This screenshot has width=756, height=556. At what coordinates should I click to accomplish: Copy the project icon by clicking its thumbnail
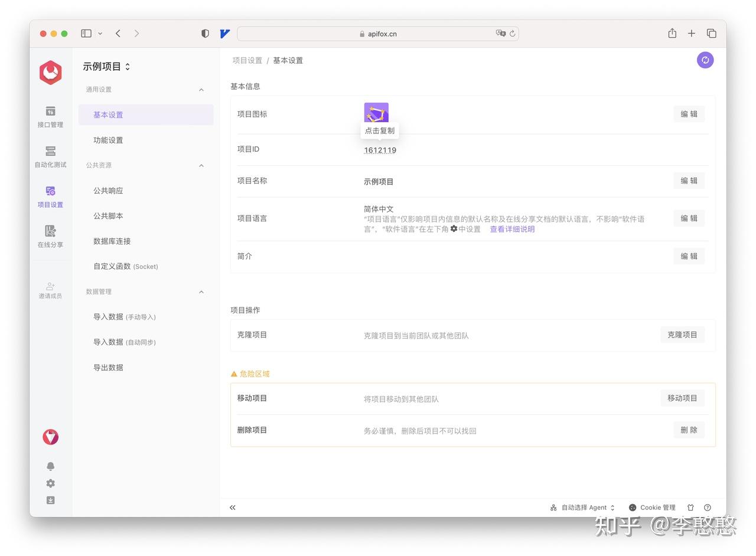(x=376, y=112)
